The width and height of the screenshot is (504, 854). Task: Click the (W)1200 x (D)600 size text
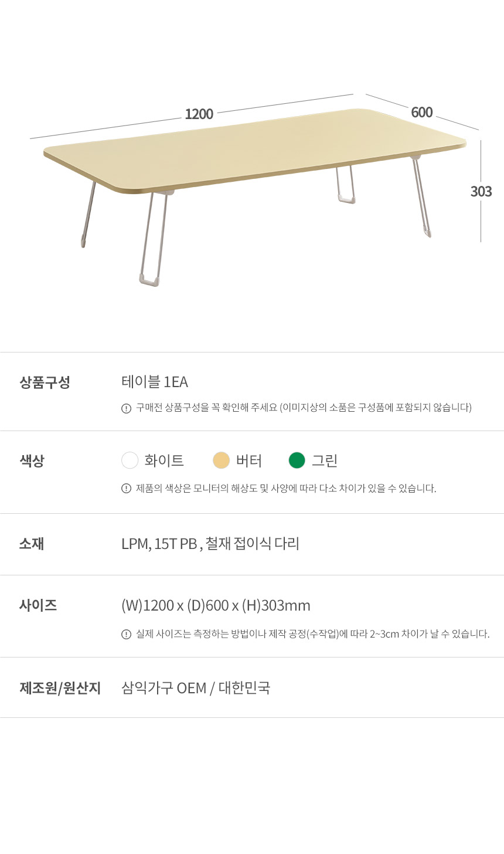[216, 605]
